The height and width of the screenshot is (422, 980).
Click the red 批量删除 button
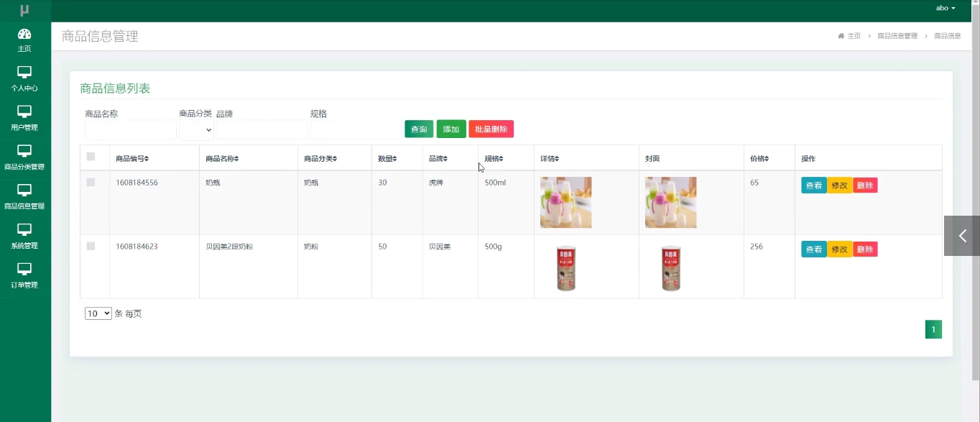tap(491, 129)
